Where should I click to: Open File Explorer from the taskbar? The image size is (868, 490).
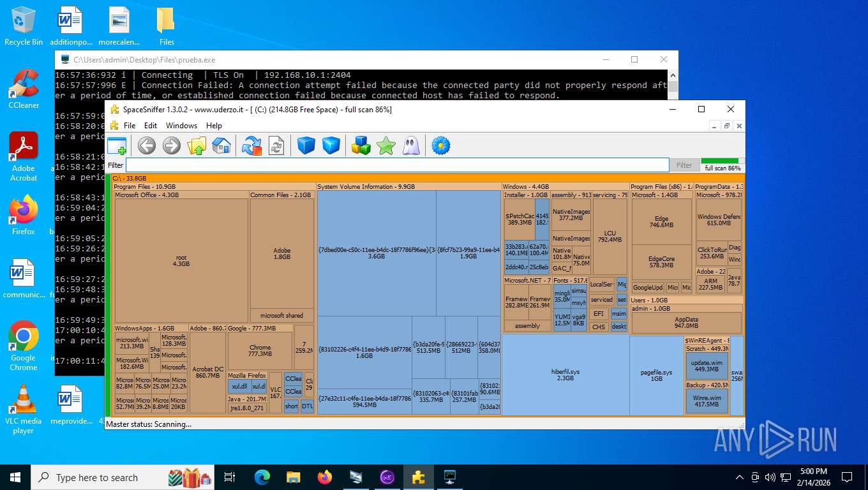(x=294, y=477)
